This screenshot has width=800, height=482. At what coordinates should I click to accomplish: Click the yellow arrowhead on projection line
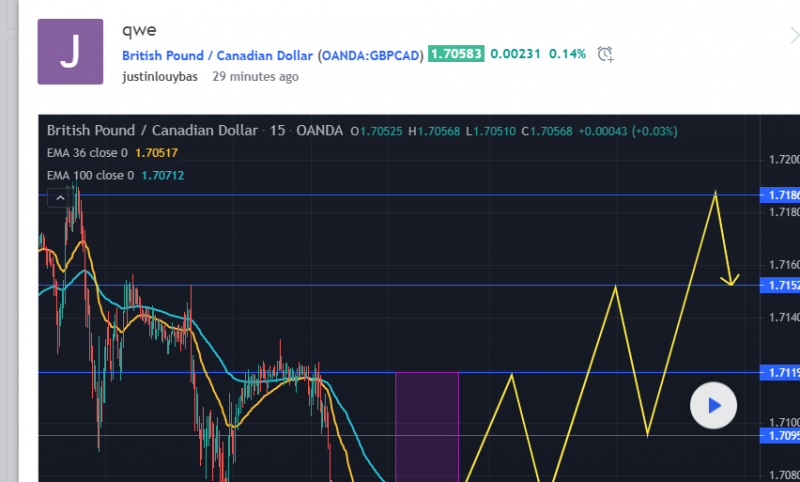(x=733, y=278)
